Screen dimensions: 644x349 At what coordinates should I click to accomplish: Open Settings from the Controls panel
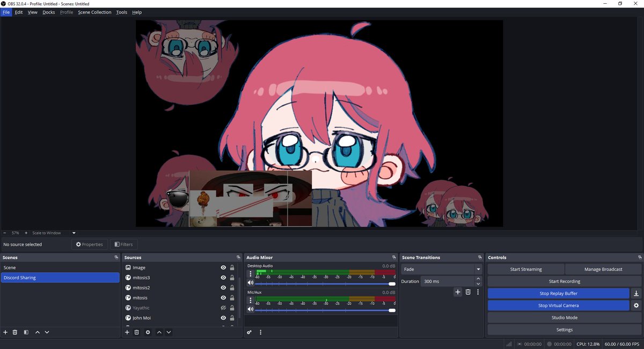coord(565,330)
